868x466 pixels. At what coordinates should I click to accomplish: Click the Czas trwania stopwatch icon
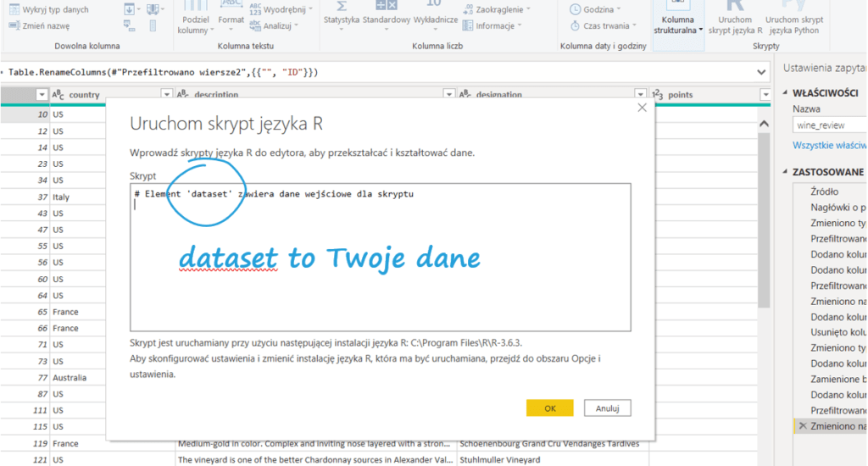coord(574,25)
